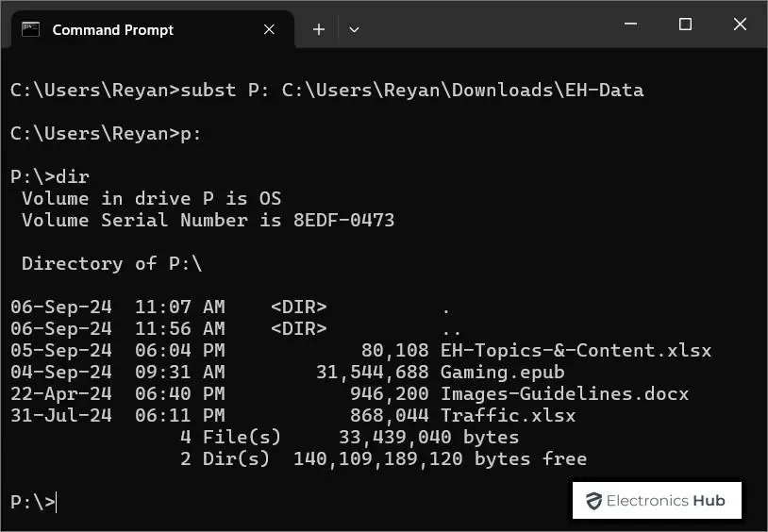Viewport: 768px width, 532px height.
Task: Click the Electronics Hub shield logo
Action: (593, 501)
